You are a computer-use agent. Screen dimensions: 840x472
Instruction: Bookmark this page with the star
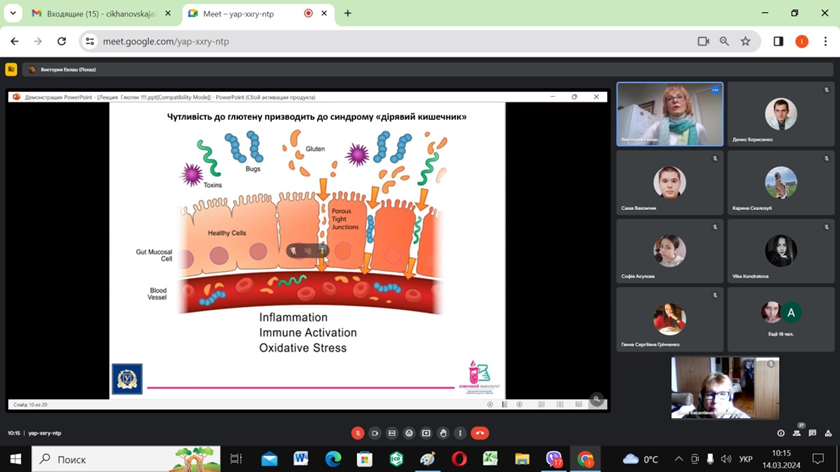pyautogui.click(x=745, y=41)
